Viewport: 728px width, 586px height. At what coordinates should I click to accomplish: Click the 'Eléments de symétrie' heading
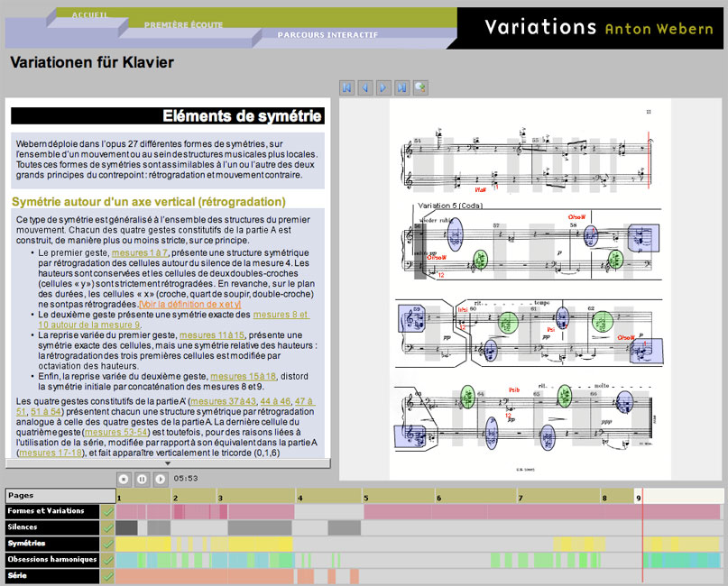[x=242, y=116]
